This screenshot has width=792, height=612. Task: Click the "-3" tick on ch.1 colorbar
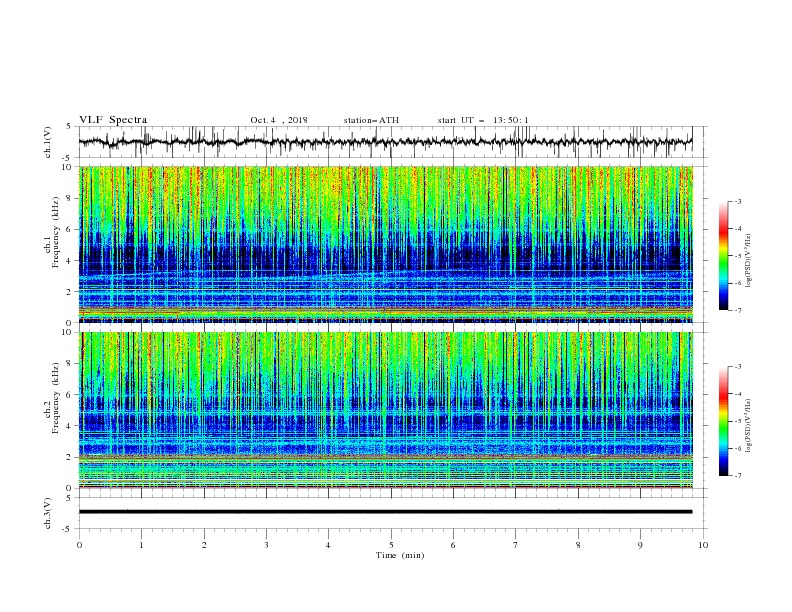pyautogui.click(x=737, y=201)
